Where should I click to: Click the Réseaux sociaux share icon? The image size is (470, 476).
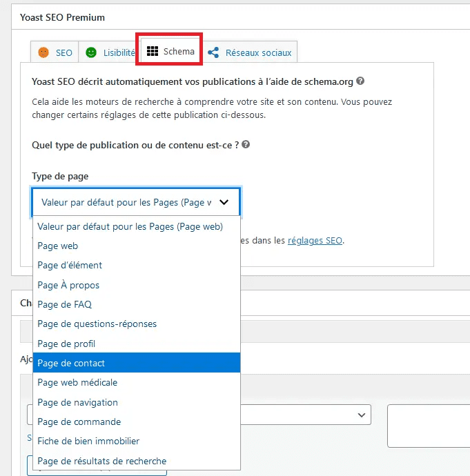[x=213, y=52]
